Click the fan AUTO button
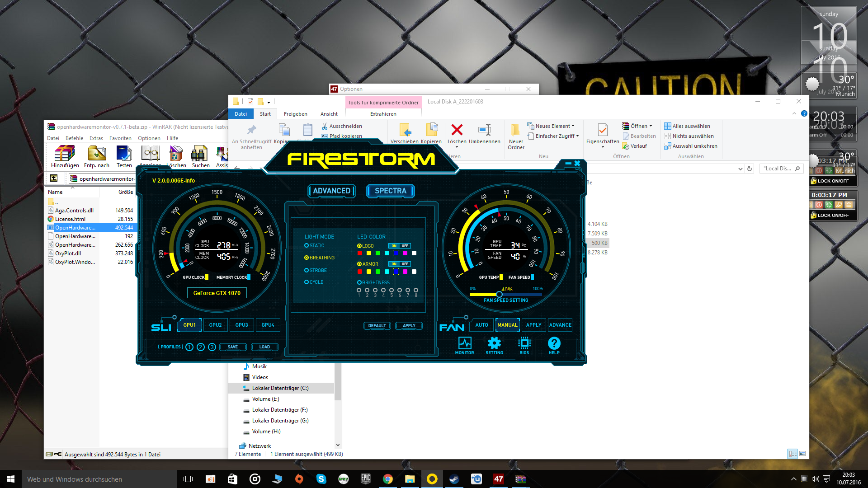Screen dimensions: 868x488 481,325
